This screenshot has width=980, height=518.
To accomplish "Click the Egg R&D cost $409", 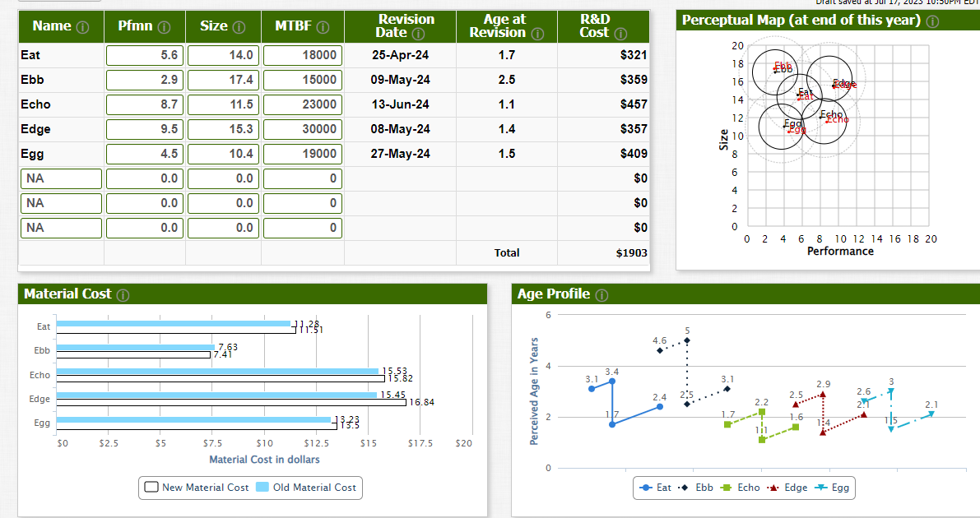I will 633,154.
